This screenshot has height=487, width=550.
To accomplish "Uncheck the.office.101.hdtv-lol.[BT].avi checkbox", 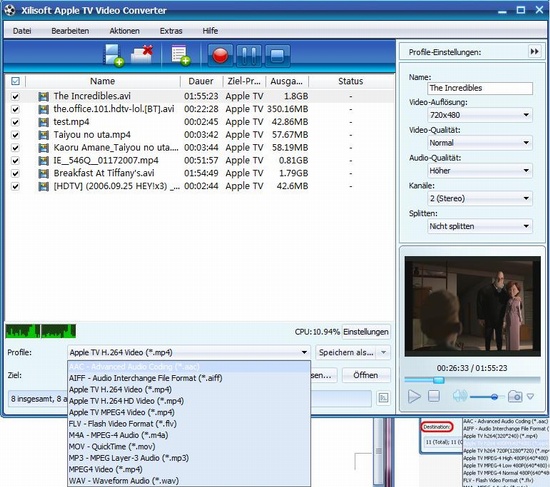I will pyautogui.click(x=15, y=109).
